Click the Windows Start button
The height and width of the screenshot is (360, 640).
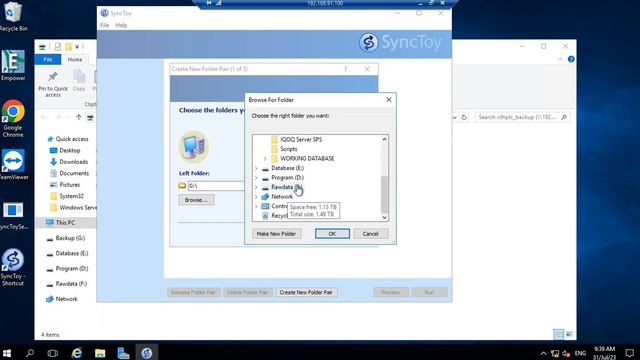click(7, 353)
